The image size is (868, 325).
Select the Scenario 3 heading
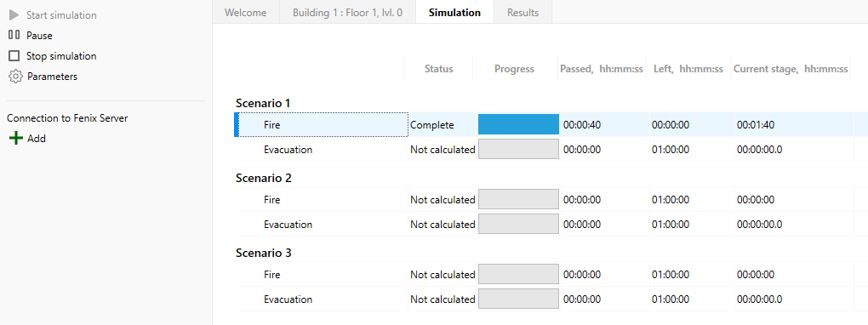pyautogui.click(x=264, y=253)
